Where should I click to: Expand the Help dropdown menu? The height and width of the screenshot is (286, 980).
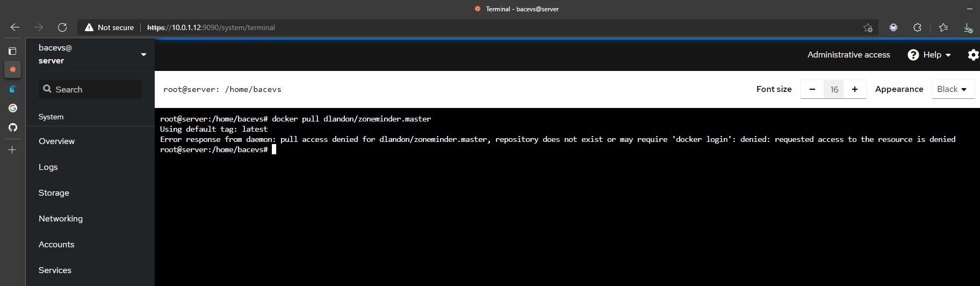[929, 55]
